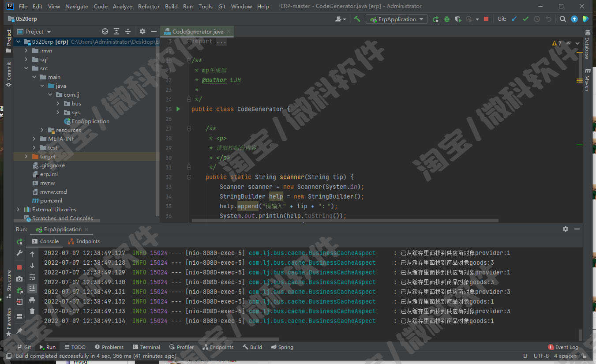
Task: Click the Build Project hammer icon
Action: coord(357,19)
